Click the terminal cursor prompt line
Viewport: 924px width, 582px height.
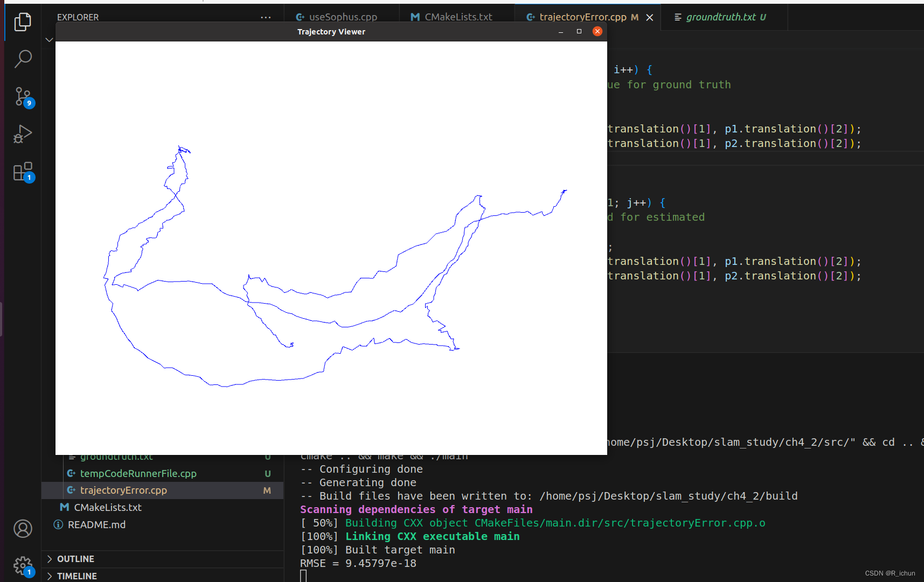click(x=303, y=576)
